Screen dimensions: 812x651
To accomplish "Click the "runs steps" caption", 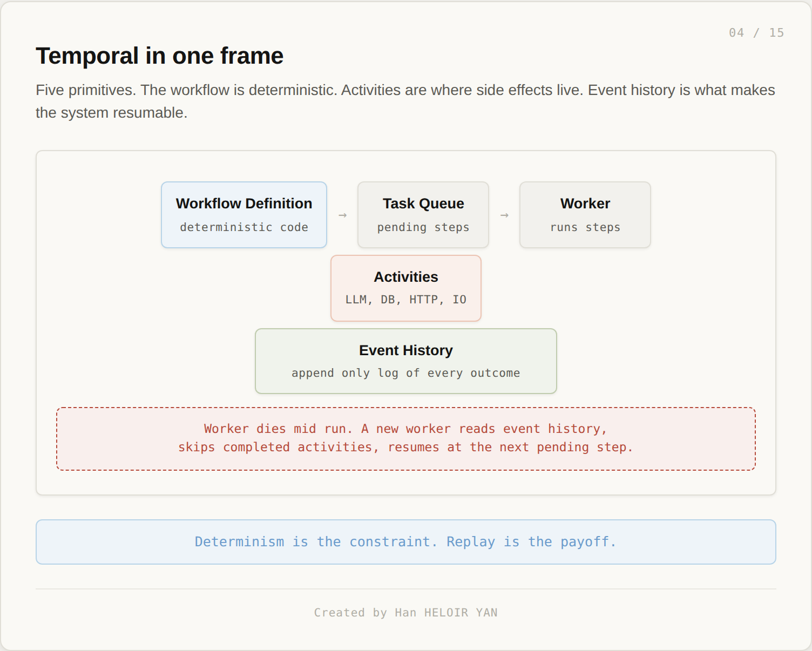I will coord(585,227).
